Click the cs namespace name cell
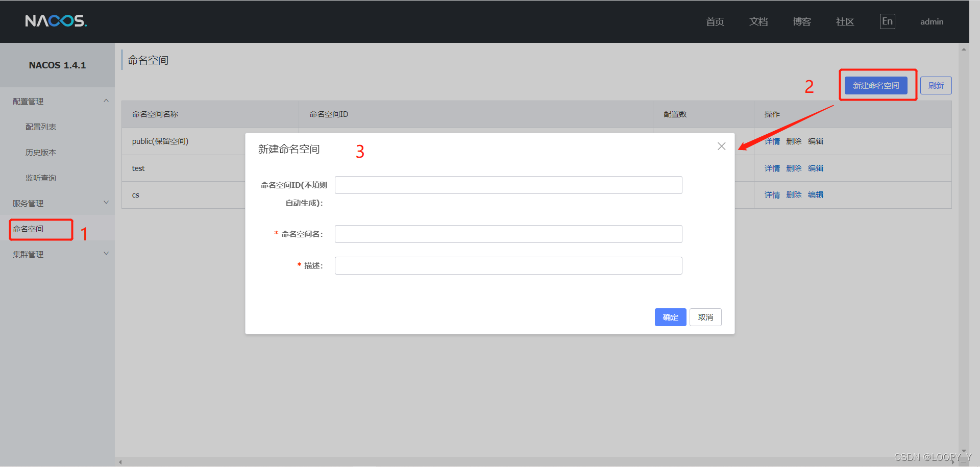Viewport: 980px width, 467px height. 136,195
